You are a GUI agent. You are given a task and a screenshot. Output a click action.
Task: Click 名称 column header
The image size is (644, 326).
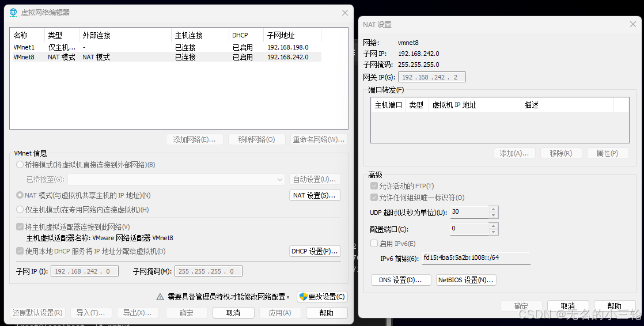27,35
